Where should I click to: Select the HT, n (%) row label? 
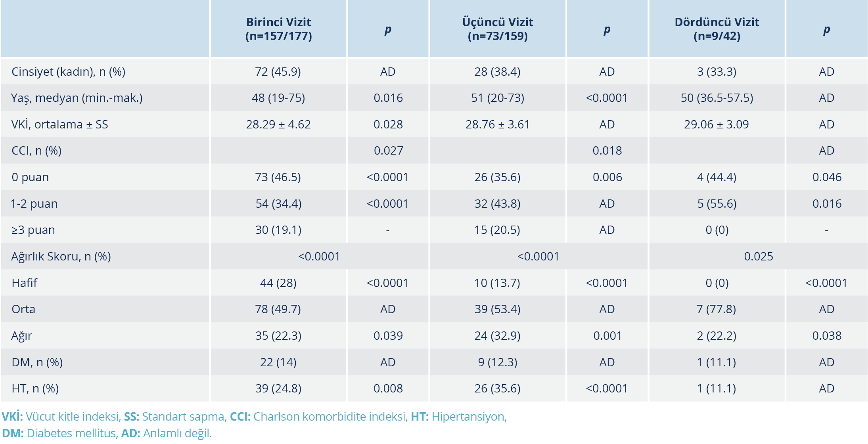point(35,388)
